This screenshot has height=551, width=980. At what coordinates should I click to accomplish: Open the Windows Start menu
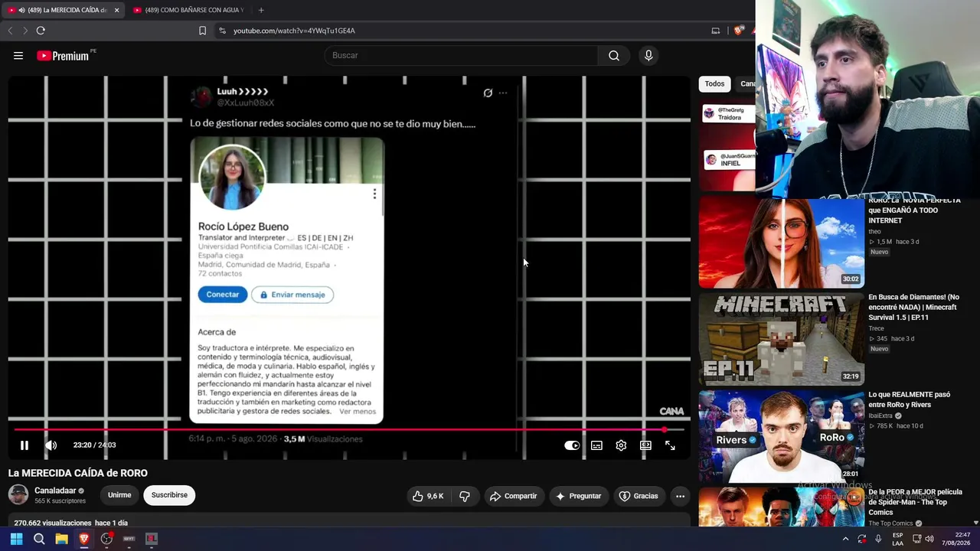[16, 539]
